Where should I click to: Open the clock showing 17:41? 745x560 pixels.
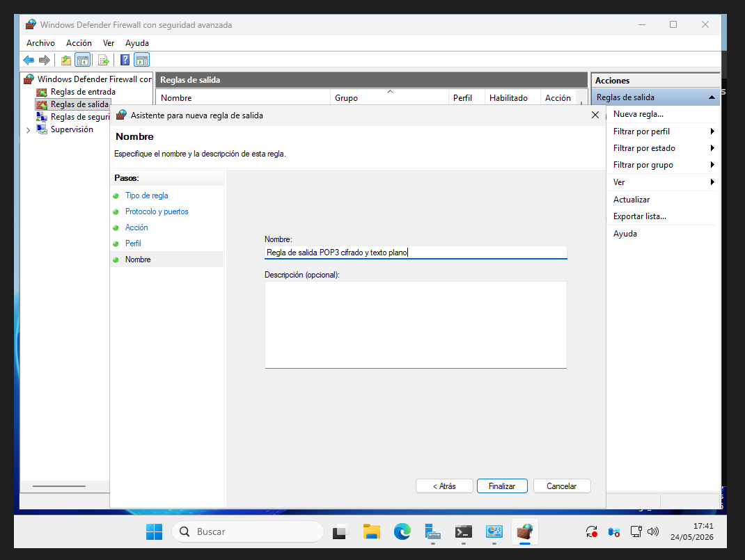pyautogui.click(x=692, y=532)
